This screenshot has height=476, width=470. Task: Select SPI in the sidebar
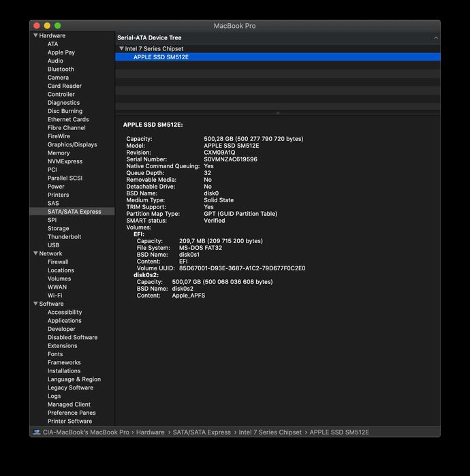click(x=52, y=220)
